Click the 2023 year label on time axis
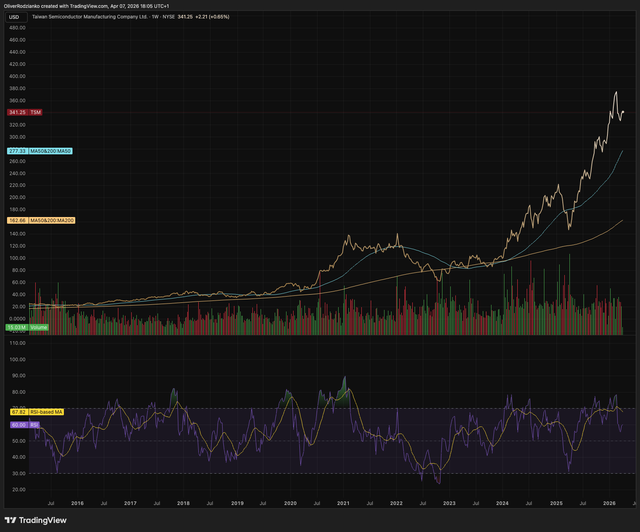This screenshot has height=532, width=640. point(449,503)
